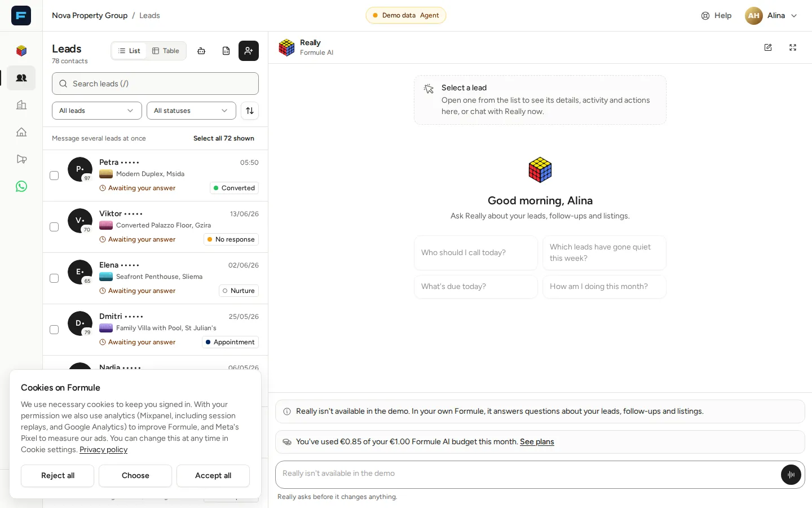
Task: Click the Really chat message input
Action: (x=527, y=474)
